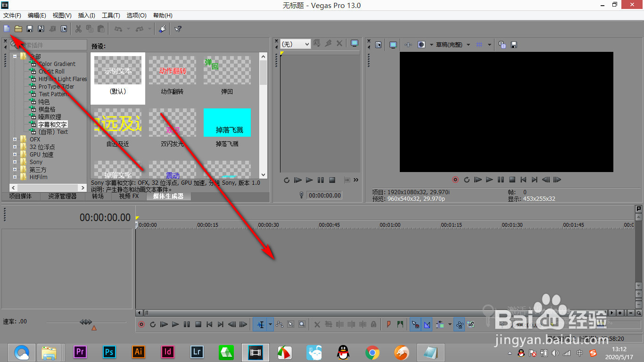Click the Cut scissors icon
The width and height of the screenshot is (644, 362).
click(78, 29)
